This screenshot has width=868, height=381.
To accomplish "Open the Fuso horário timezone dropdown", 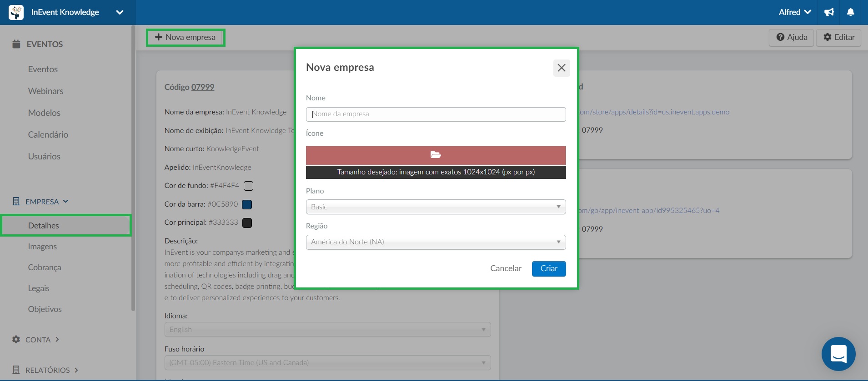I will tap(327, 362).
